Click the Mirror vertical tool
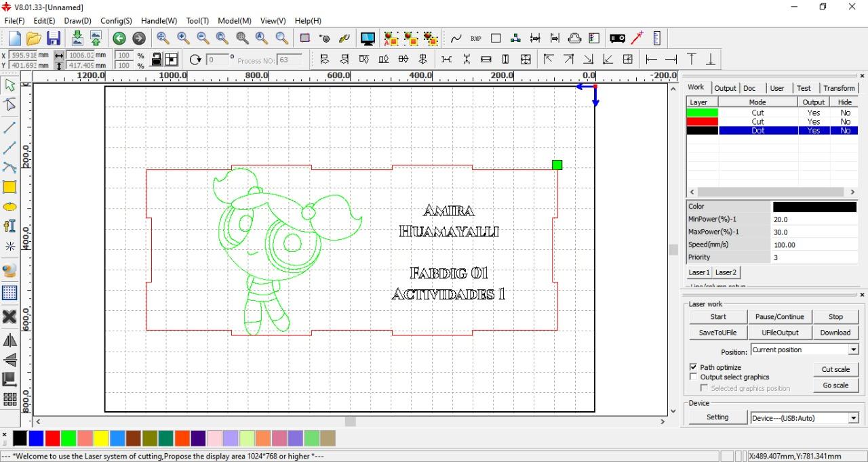 (x=9, y=360)
